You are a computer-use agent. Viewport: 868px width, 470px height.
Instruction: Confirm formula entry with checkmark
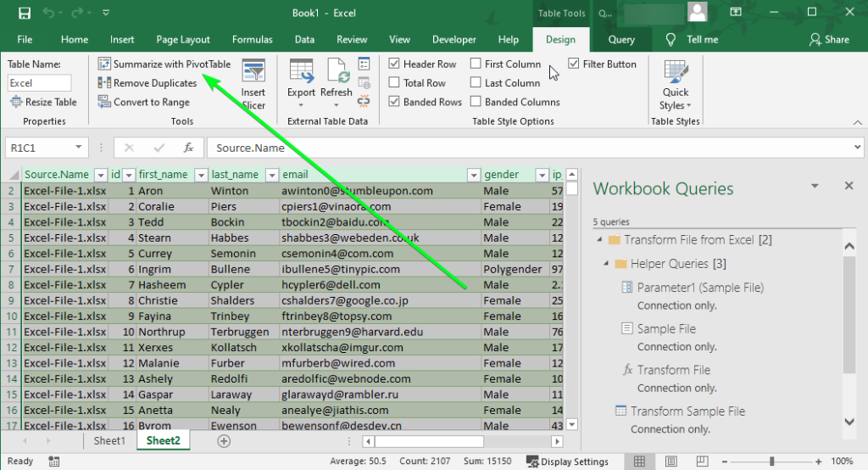pyautogui.click(x=159, y=148)
